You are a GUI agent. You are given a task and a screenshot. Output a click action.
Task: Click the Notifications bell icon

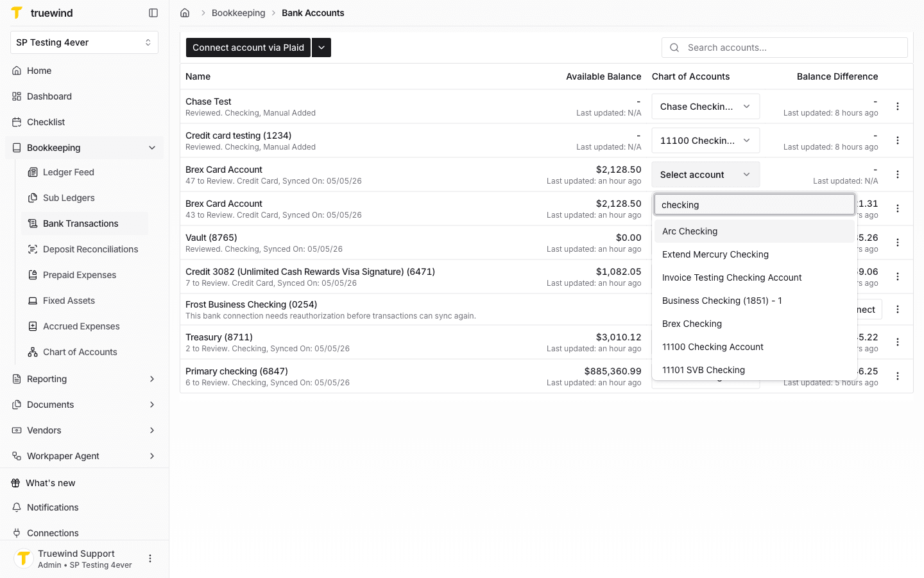pyautogui.click(x=17, y=507)
